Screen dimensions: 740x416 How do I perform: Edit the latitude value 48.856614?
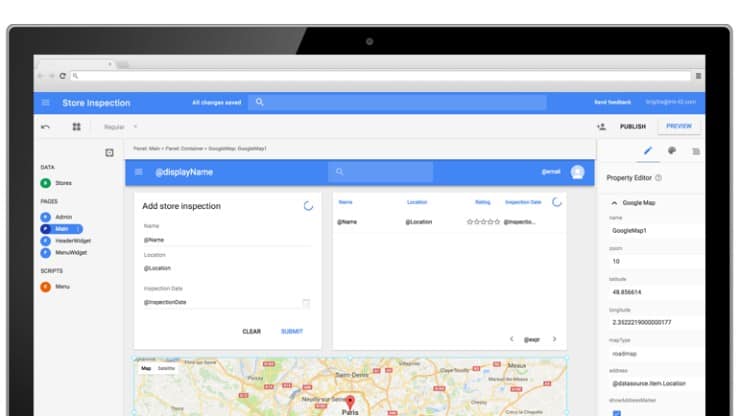click(x=655, y=292)
